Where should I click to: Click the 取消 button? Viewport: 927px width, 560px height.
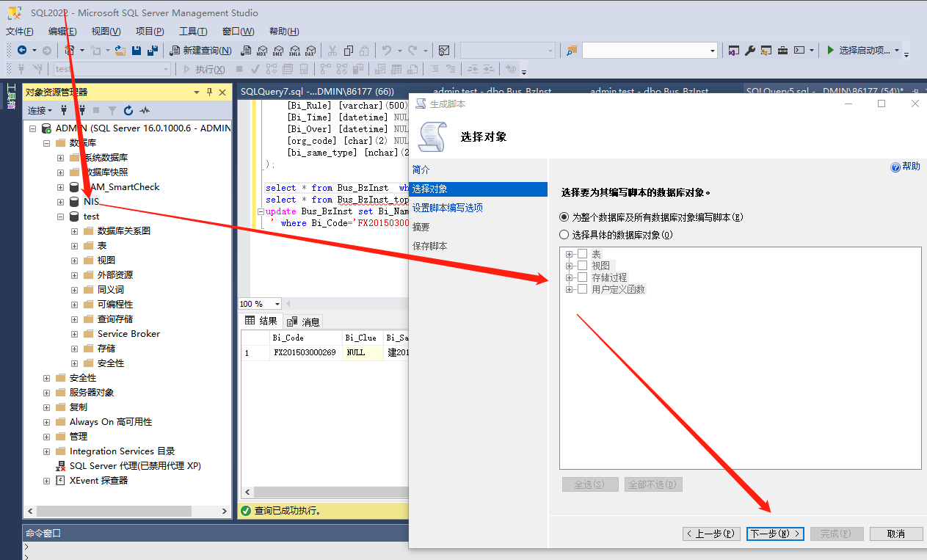click(896, 534)
